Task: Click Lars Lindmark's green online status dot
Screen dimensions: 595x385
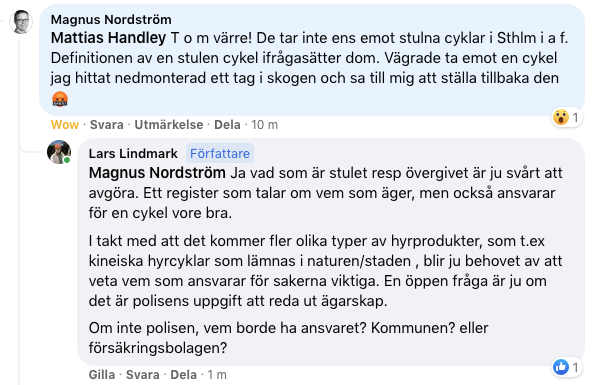Action: [67, 160]
